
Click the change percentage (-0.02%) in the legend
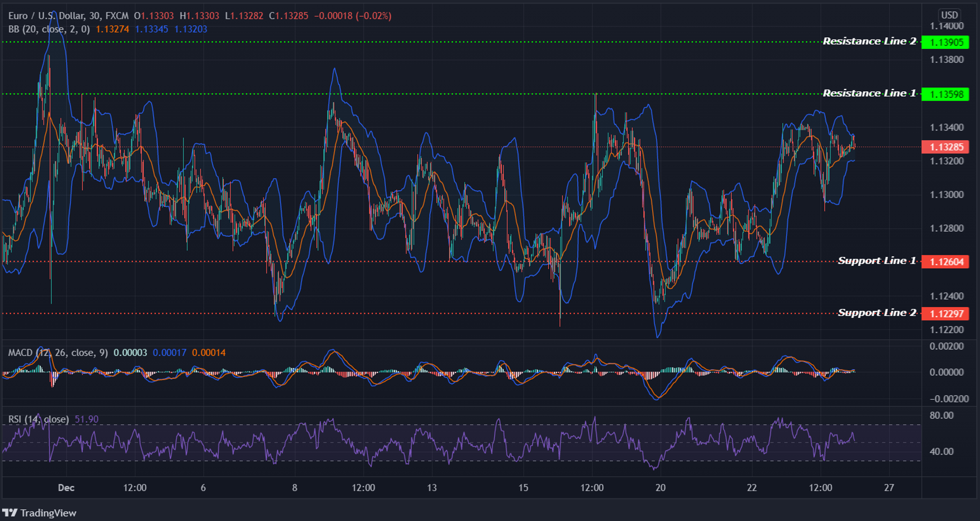click(373, 16)
